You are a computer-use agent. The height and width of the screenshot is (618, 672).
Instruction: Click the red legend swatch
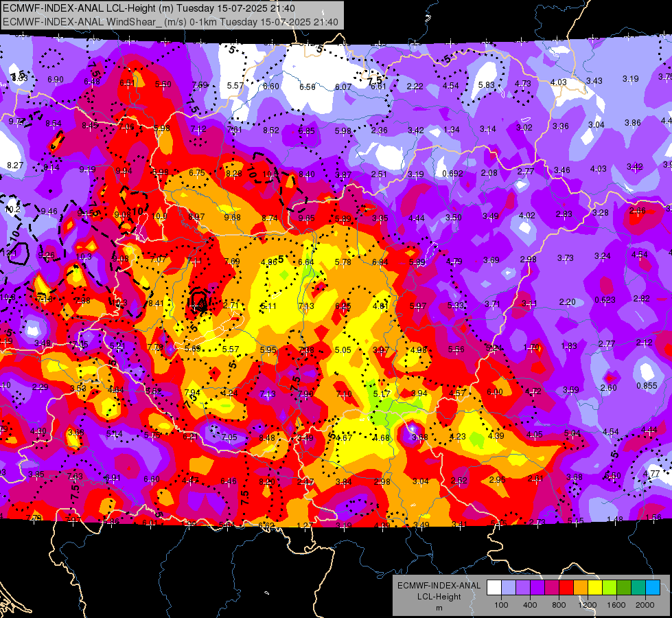tap(566, 588)
